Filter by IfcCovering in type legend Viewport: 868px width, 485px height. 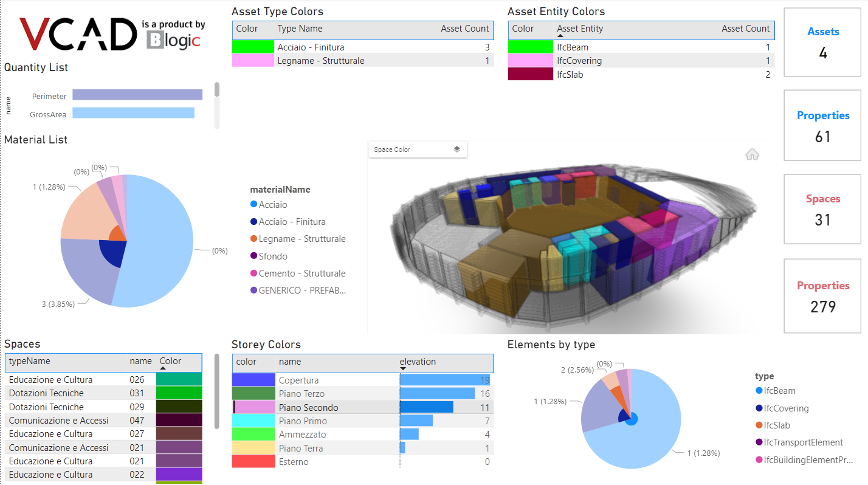pos(782,408)
